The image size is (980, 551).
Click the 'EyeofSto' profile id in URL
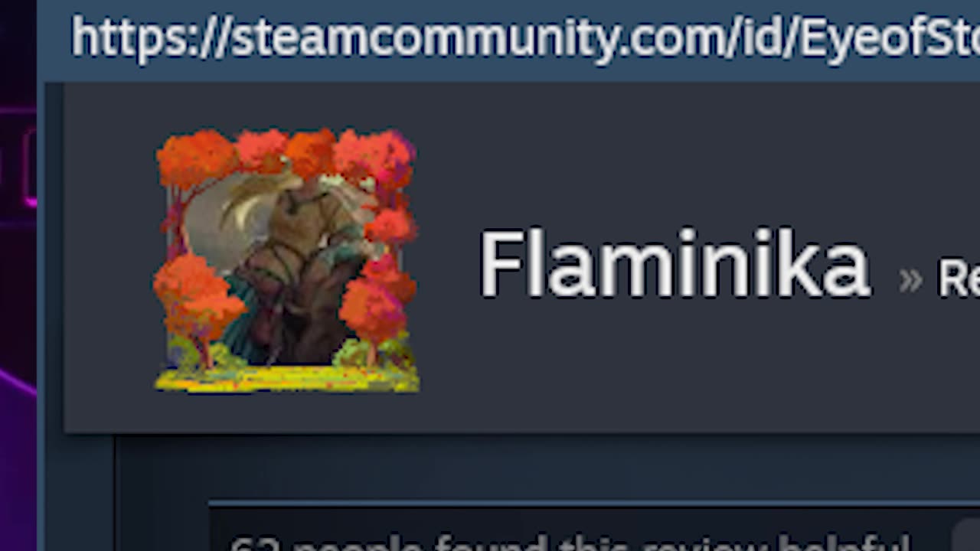click(890, 37)
